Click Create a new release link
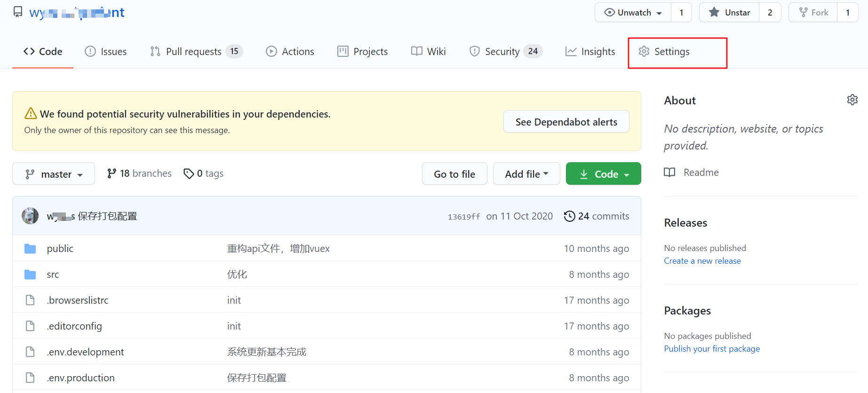Screen dimensions: 868x393 [x=702, y=261]
